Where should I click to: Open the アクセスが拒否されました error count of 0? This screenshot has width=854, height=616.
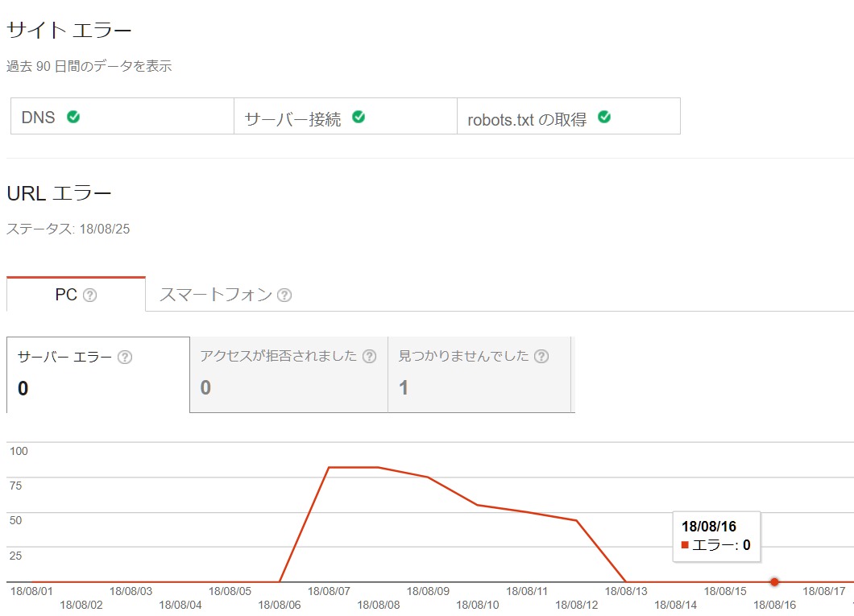(205, 388)
